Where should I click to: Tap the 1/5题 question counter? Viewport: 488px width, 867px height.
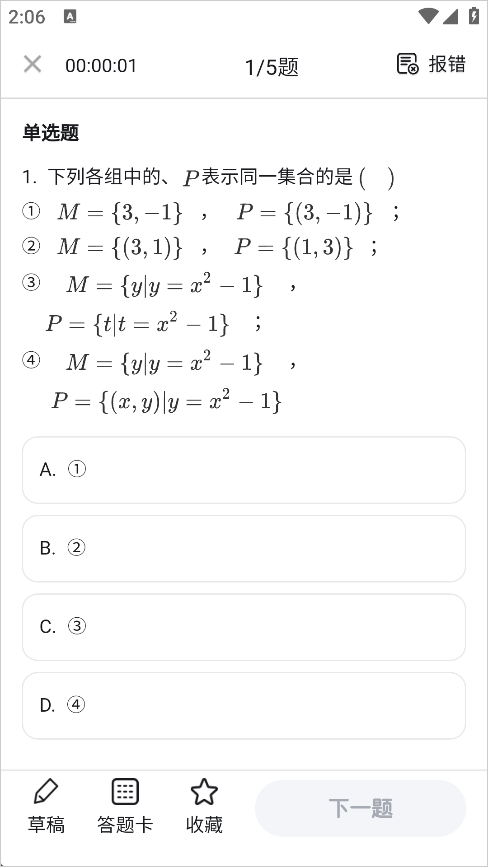[271, 67]
